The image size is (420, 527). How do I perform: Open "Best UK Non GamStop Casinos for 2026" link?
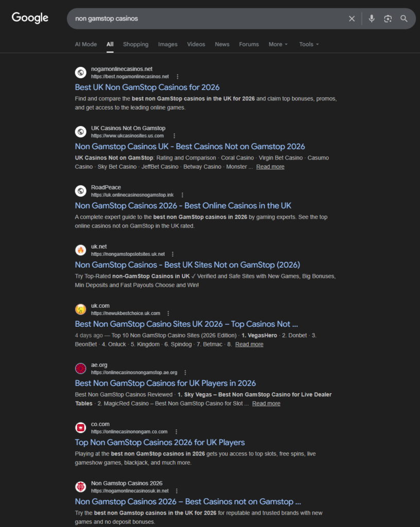[147, 87]
